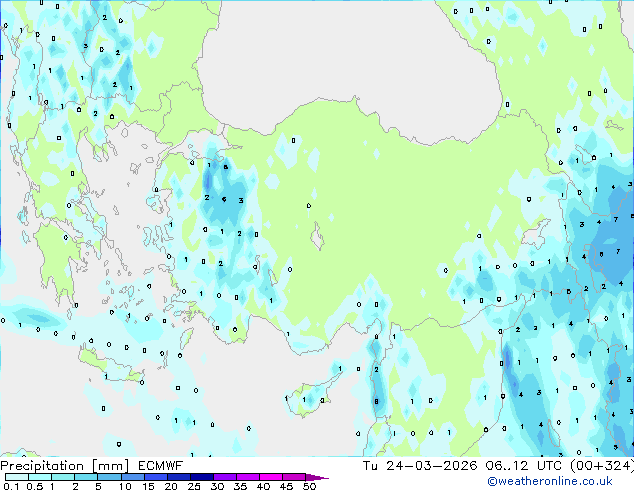The image size is (634, 490).
Task: Click the legend label '0.5'
Action: tap(35, 486)
